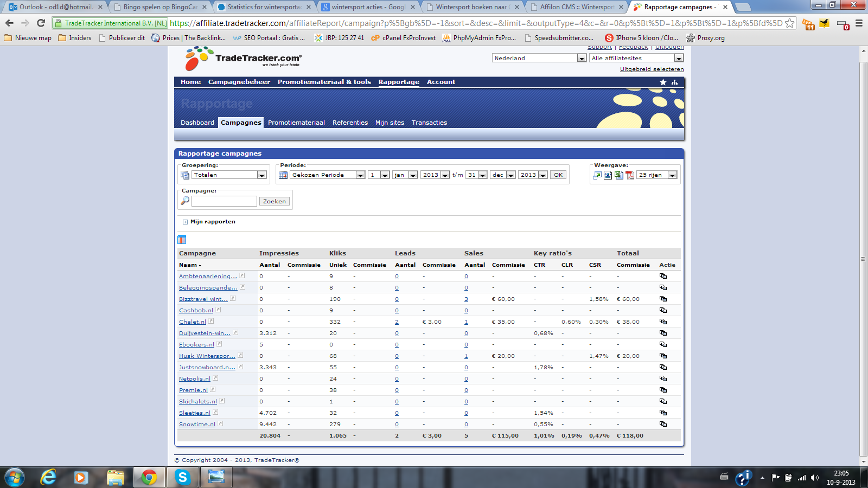
Task: Export report as PDF
Action: click(x=630, y=175)
